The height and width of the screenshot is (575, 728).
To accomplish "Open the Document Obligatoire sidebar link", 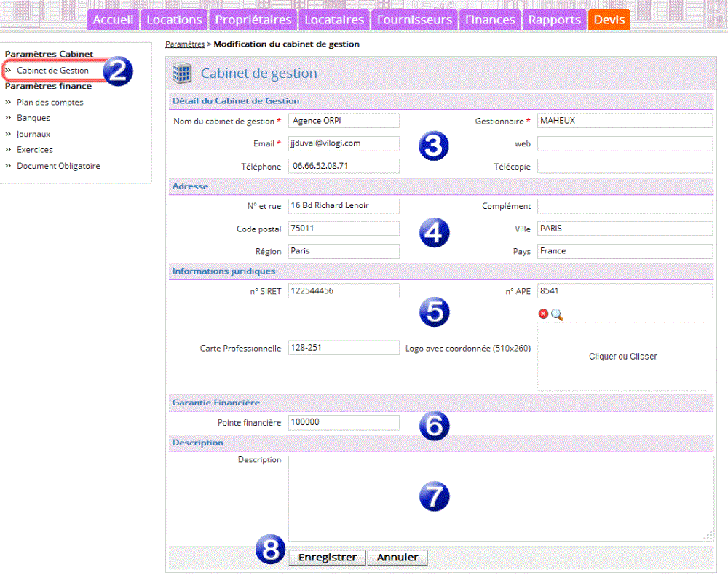I will (58, 166).
